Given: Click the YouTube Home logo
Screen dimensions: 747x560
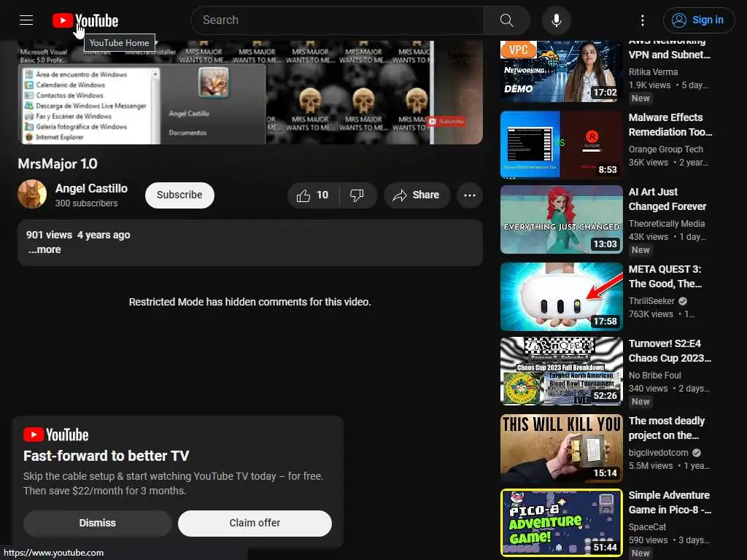Looking at the screenshot, I should pyautogui.click(x=85, y=20).
